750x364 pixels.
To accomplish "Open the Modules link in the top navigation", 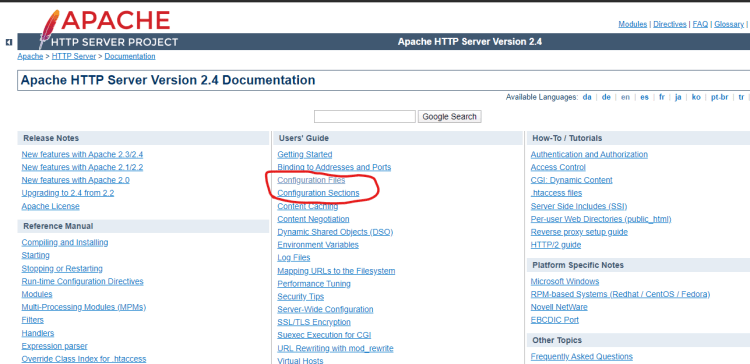I will coord(632,24).
